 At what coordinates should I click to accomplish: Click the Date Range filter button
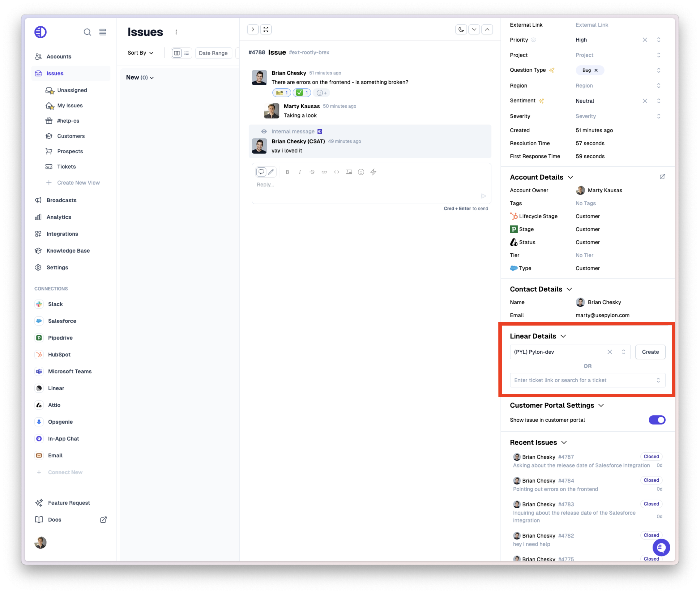[x=213, y=53]
